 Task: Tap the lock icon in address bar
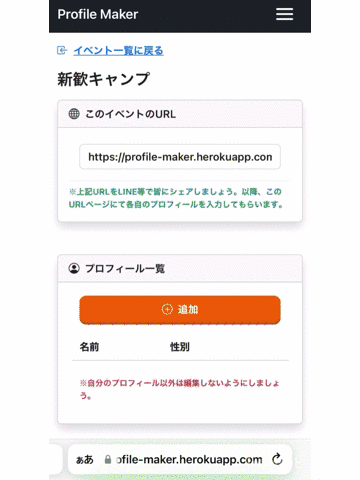108,459
